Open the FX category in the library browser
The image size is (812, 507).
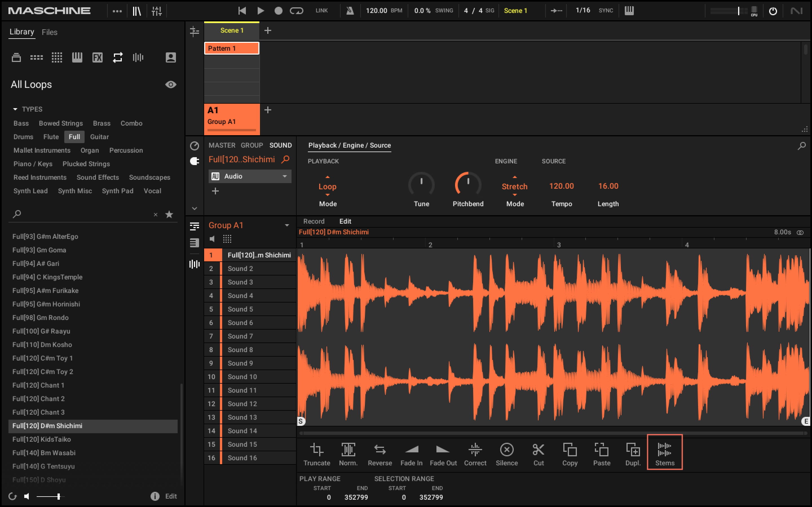click(x=97, y=57)
